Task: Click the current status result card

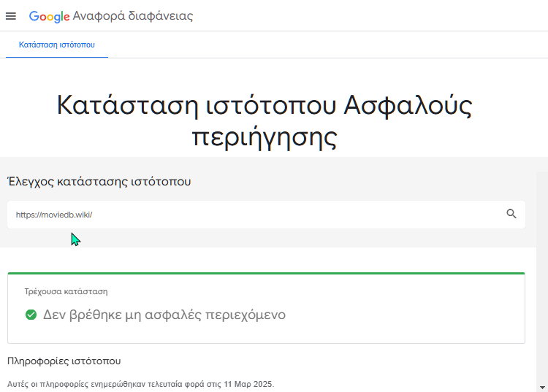Action: click(x=266, y=308)
